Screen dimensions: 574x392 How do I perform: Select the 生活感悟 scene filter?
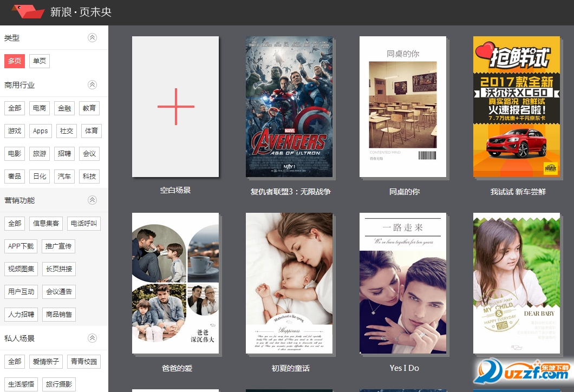coord(21,384)
